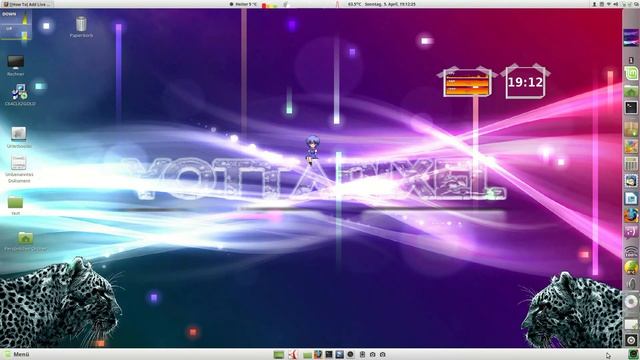Launch Firefox from the right dock

[x=631, y=215]
